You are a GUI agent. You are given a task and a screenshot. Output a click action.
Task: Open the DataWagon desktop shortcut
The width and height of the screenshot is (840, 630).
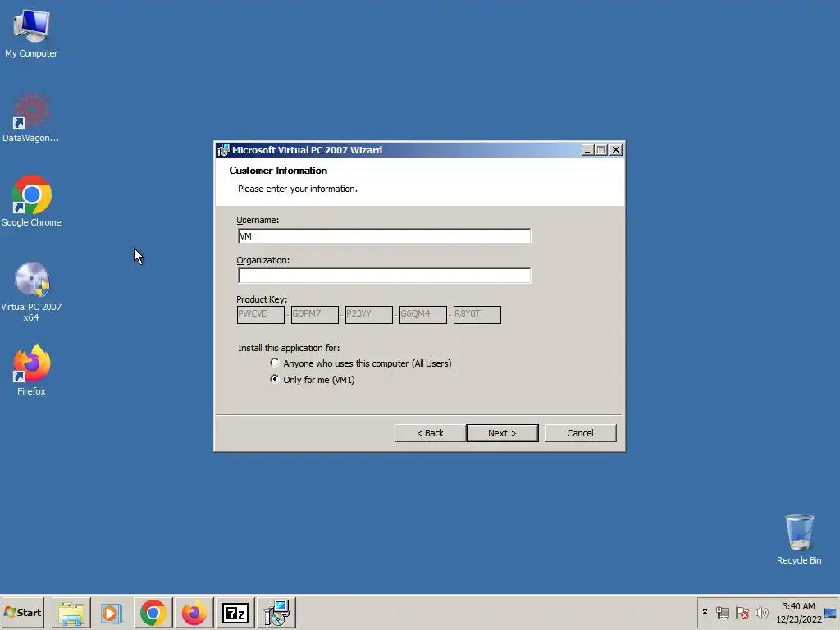[31, 117]
